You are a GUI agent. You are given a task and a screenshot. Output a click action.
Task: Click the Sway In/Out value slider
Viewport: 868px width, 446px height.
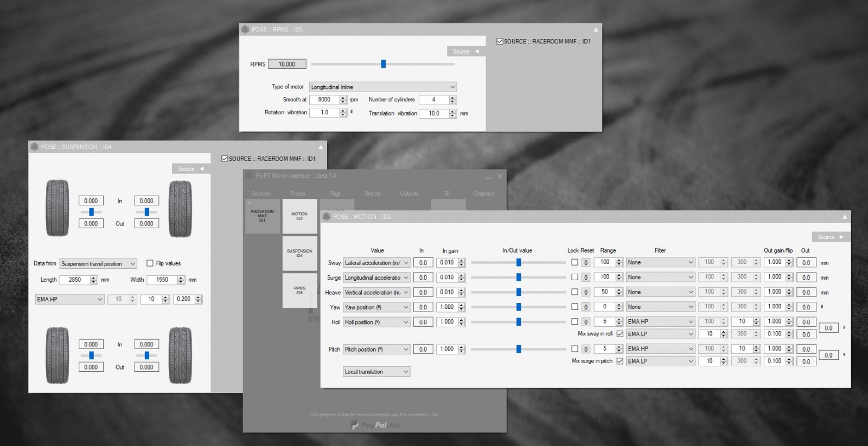click(x=518, y=263)
